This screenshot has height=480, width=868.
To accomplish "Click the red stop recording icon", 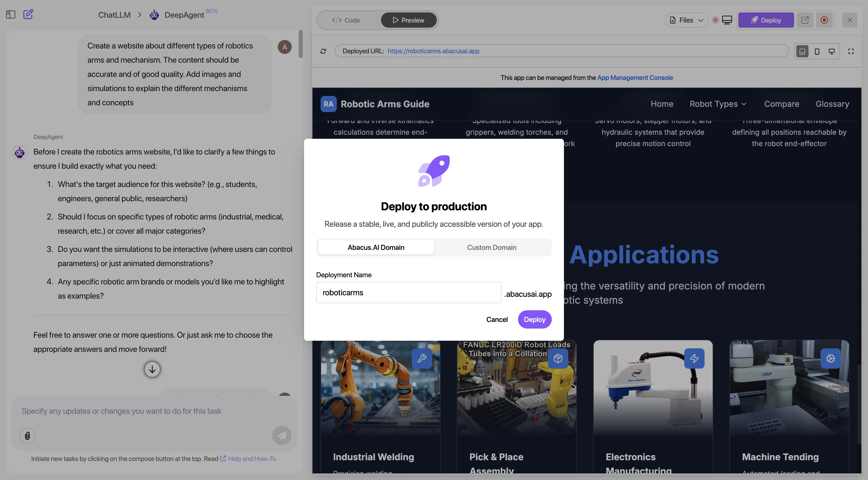I will tap(824, 20).
